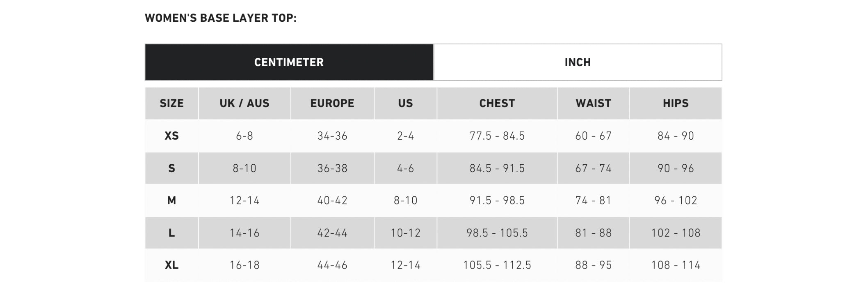Viewport: 868px width, 290px height.
Task: Select the M size row label
Action: pyautogui.click(x=171, y=200)
